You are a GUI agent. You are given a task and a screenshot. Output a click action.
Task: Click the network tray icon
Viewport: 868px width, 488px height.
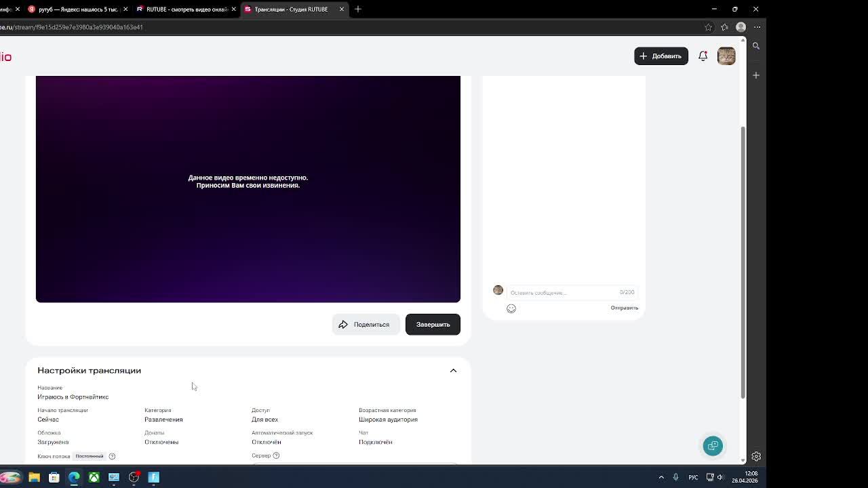(710, 477)
